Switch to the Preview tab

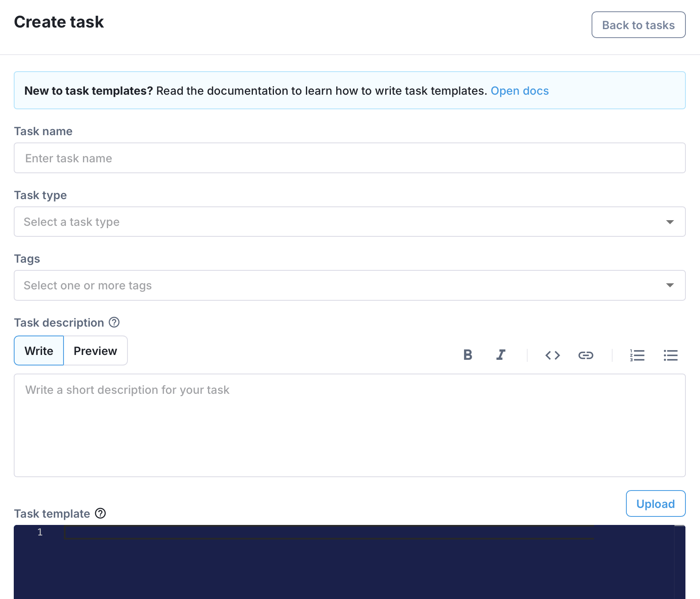tap(95, 351)
